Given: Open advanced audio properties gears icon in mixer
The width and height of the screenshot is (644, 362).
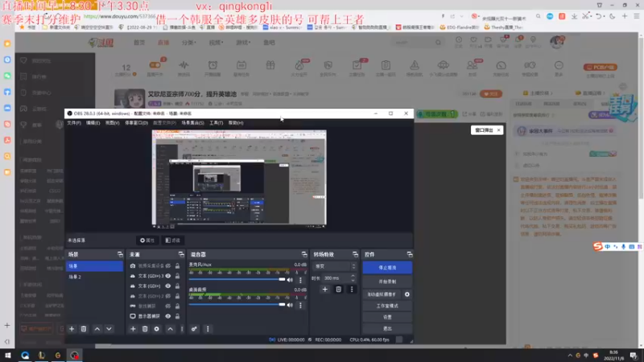Looking at the screenshot, I should click(x=194, y=329).
